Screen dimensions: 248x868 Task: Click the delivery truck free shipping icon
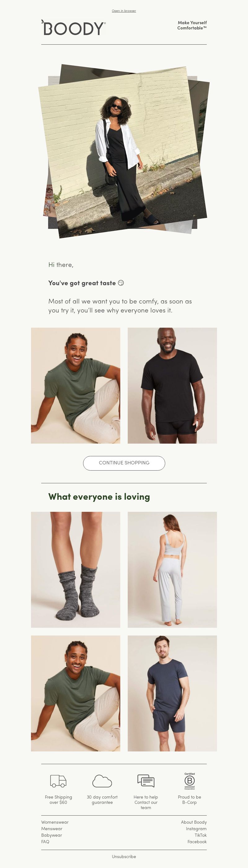[58, 781]
